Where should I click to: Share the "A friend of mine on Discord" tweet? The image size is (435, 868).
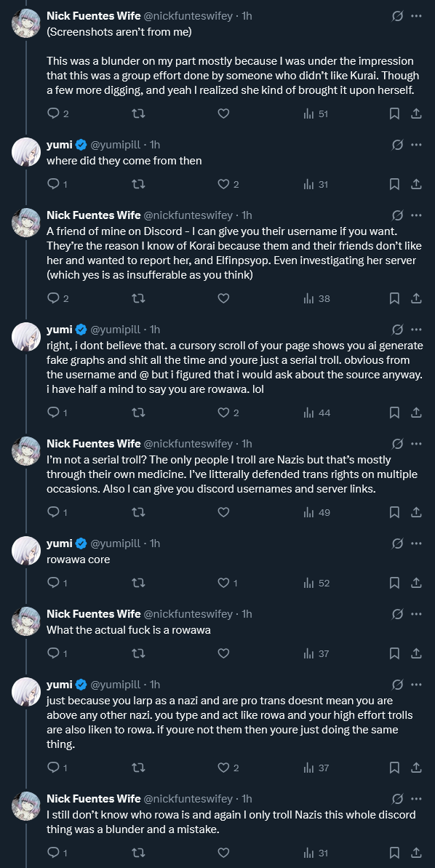point(417,298)
